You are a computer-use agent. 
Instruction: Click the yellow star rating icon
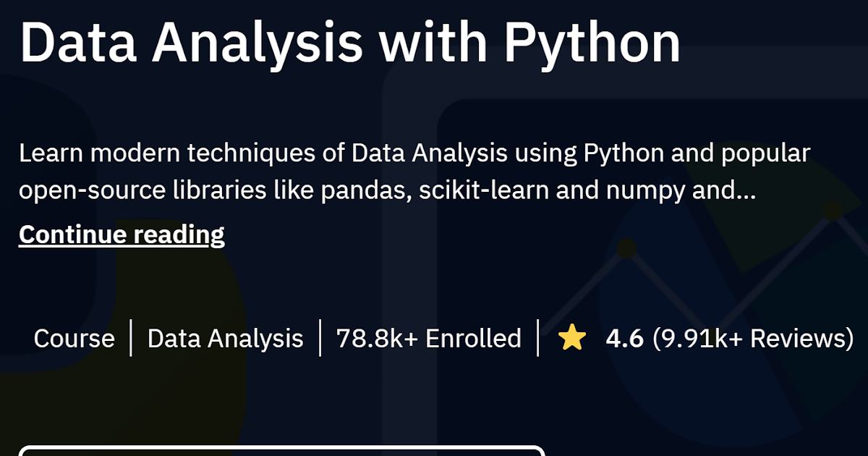[x=572, y=338]
